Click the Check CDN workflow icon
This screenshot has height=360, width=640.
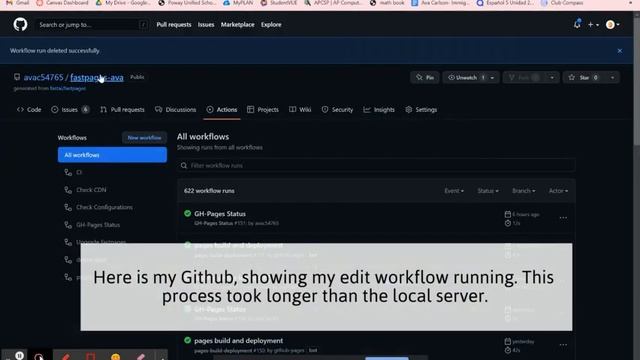click(68, 190)
